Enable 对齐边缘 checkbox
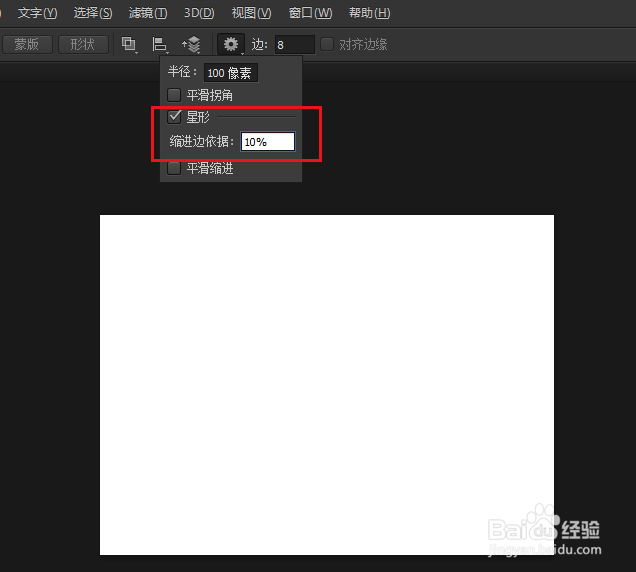This screenshot has width=636, height=572. click(x=327, y=44)
